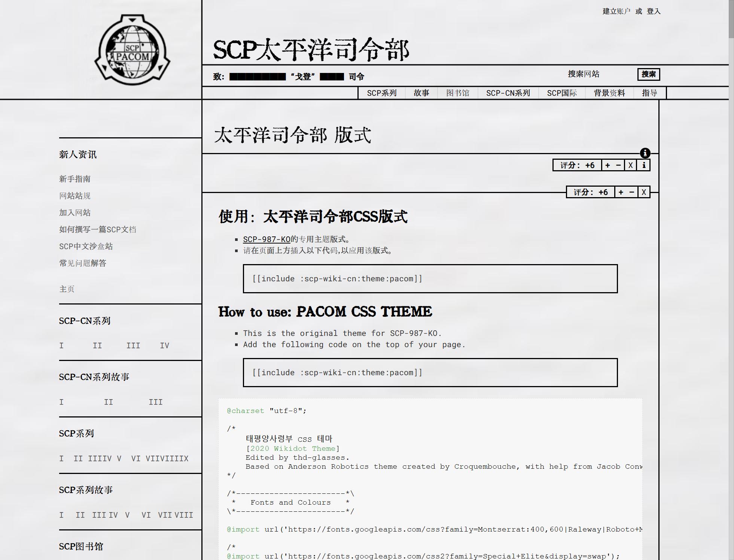Expand the 指导 navigation menu

649,93
